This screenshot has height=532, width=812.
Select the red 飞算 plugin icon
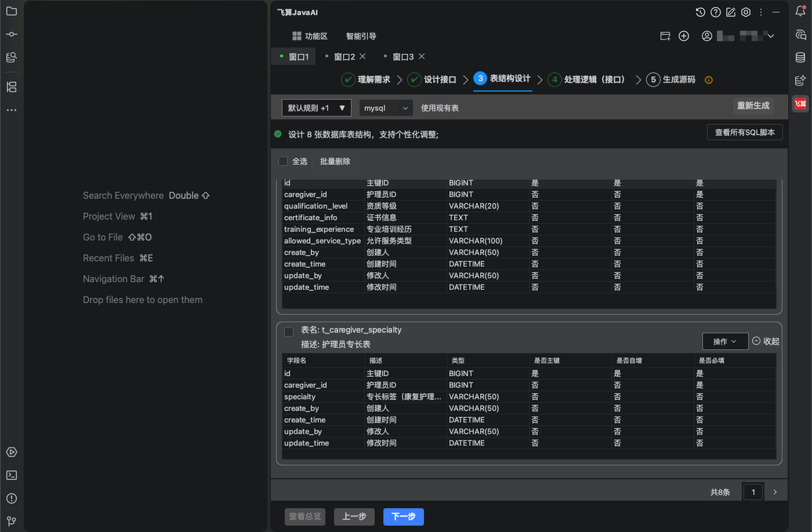tap(801, 104)
